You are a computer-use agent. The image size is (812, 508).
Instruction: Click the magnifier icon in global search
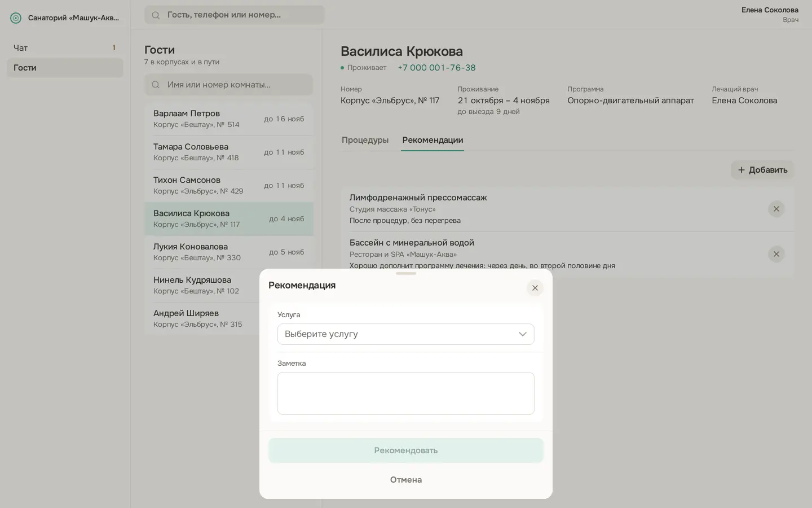pos(156,15)
